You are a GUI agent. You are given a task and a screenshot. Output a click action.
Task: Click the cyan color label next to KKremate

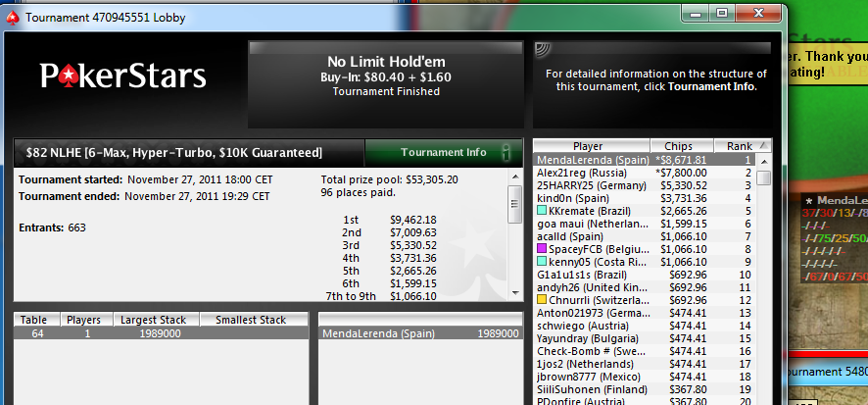tap(542, 211)
